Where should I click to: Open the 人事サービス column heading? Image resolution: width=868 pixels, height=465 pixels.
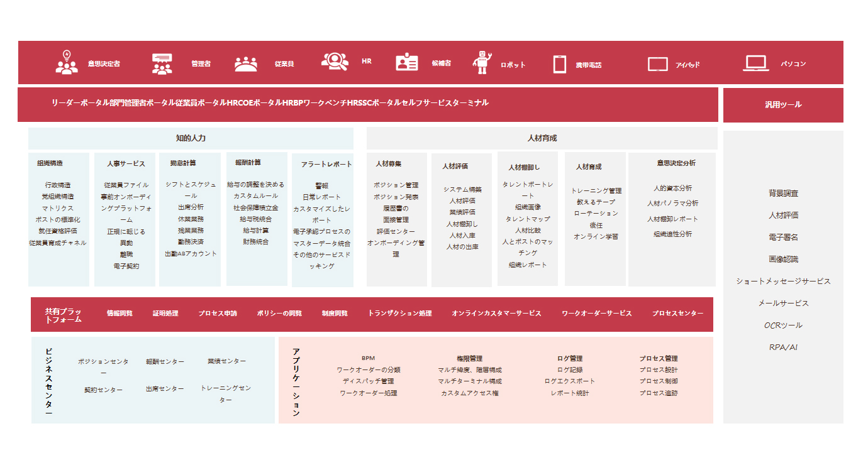126,164
